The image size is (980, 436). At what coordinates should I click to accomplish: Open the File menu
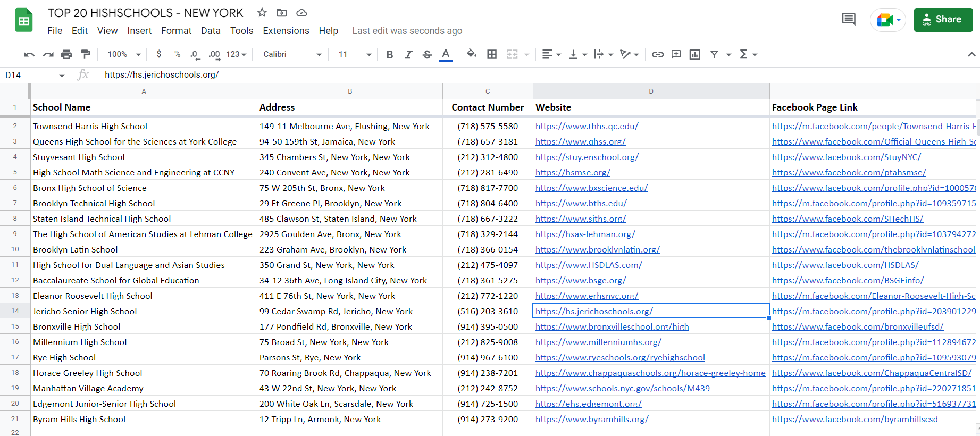55,31
